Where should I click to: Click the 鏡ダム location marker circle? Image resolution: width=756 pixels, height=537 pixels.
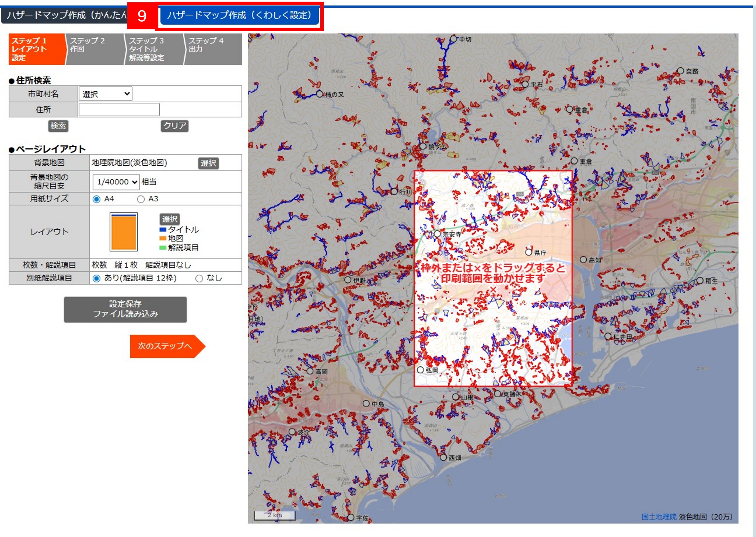click(423, 146)
